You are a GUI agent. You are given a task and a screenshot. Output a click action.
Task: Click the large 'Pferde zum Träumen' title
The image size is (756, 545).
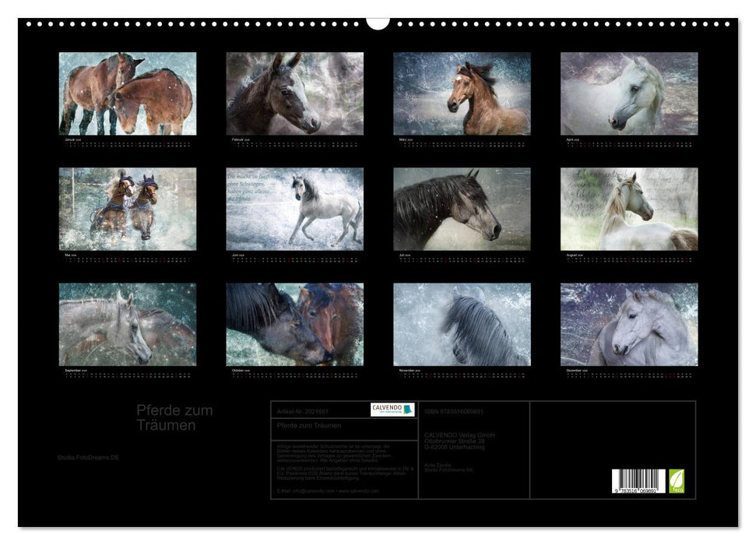click(x=174, y=418)
